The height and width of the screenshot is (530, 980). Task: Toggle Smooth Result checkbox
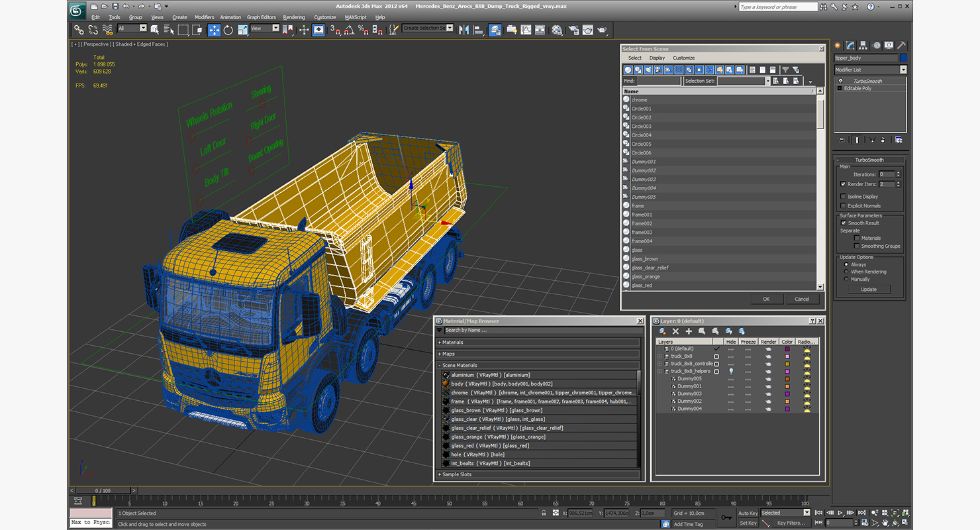pyautogui.click(x=843, y=223)
